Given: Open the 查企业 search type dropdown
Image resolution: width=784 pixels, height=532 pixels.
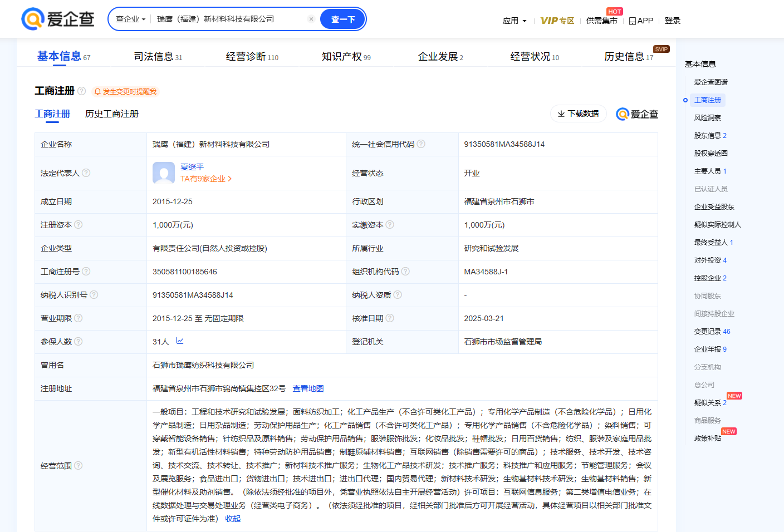Looking at the screenshot, I should [130, 19].
